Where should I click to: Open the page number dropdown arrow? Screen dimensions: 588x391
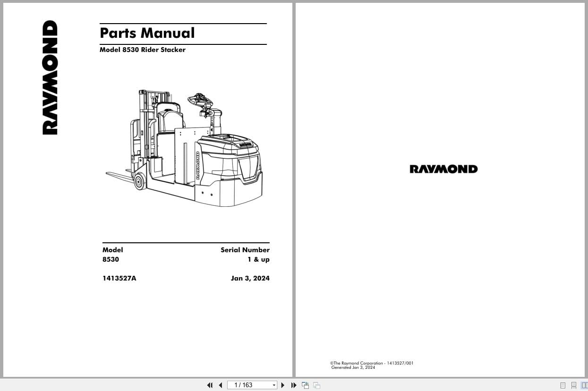[x=274, y=385]
